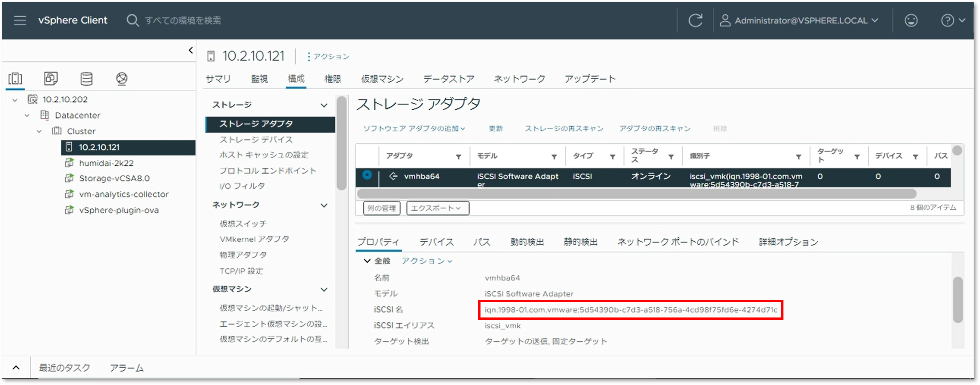
Task: Click the 列の管理 button
Action: point(382,208)
